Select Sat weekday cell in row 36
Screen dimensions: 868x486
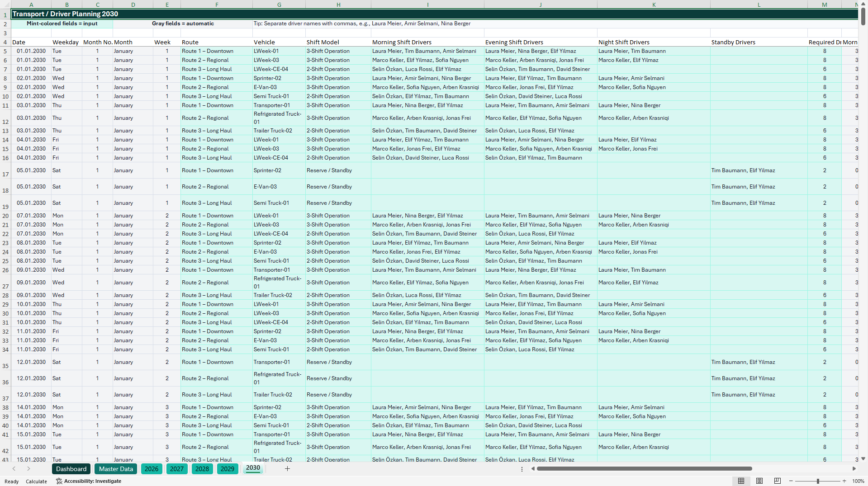pyautogui.click(x=66, y=378)
